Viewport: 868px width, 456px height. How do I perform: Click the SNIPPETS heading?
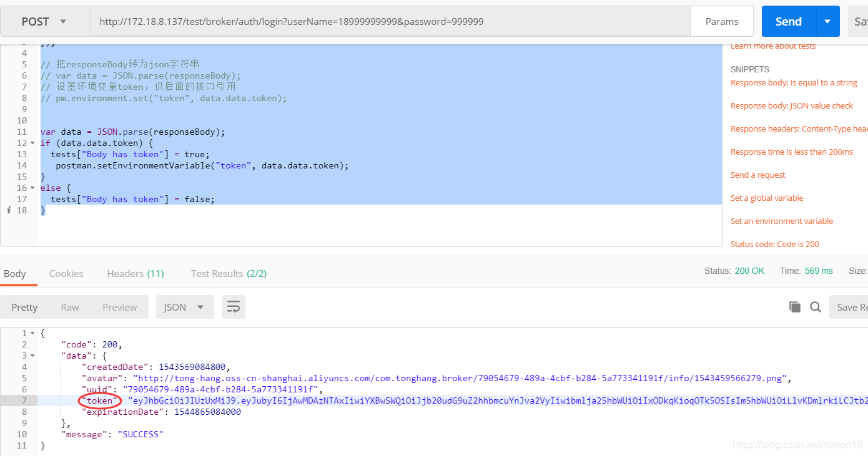coord(750,69)
